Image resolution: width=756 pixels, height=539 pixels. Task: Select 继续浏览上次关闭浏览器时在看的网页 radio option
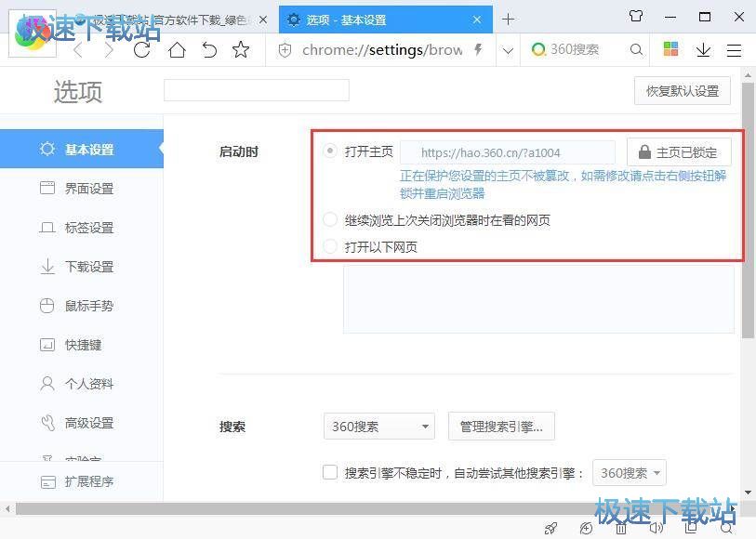(329, 220)
